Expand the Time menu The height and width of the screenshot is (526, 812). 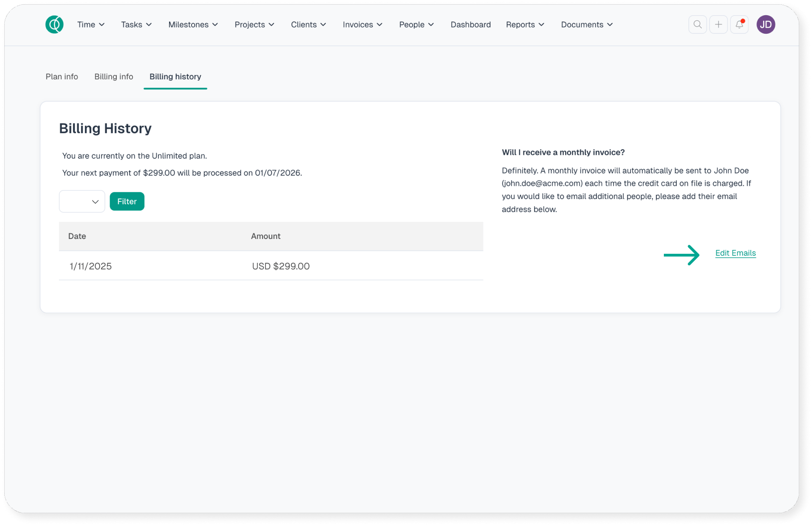[91, 25]
